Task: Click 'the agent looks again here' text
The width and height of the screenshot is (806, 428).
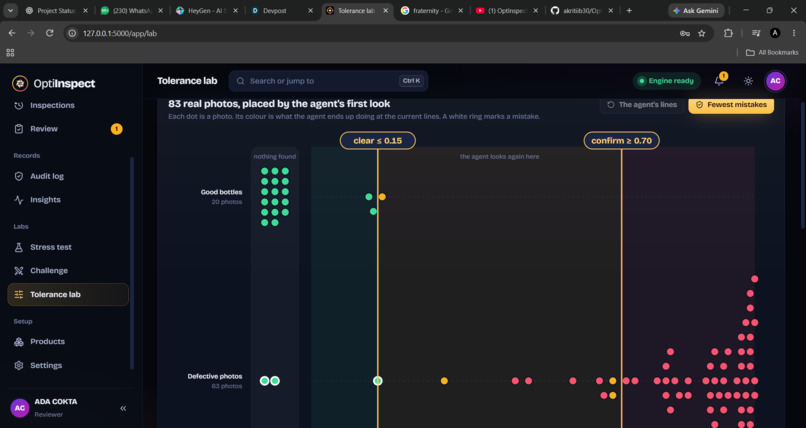Action: coord(500,157)
